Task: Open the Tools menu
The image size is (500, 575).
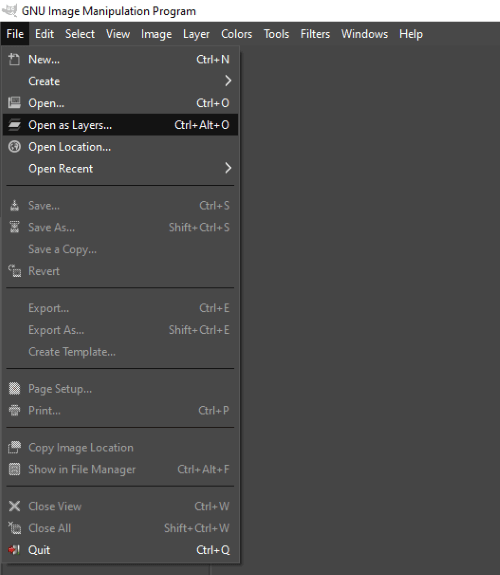Action: coord(276,34)
